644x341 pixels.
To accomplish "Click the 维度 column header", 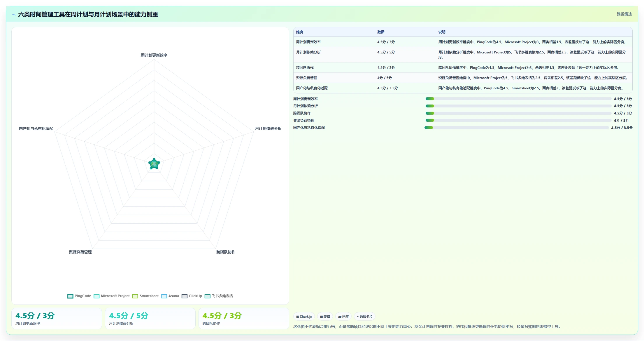I will (x=300, y=32).
